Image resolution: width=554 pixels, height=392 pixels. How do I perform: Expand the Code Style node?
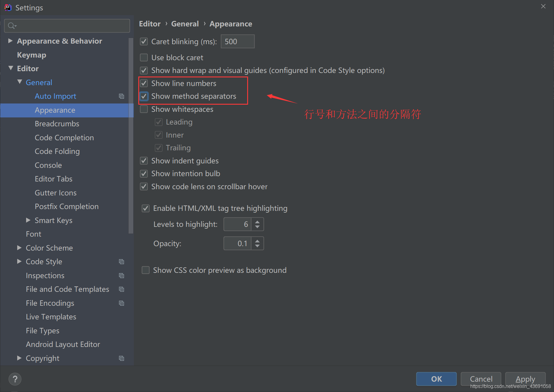(19, 261)
